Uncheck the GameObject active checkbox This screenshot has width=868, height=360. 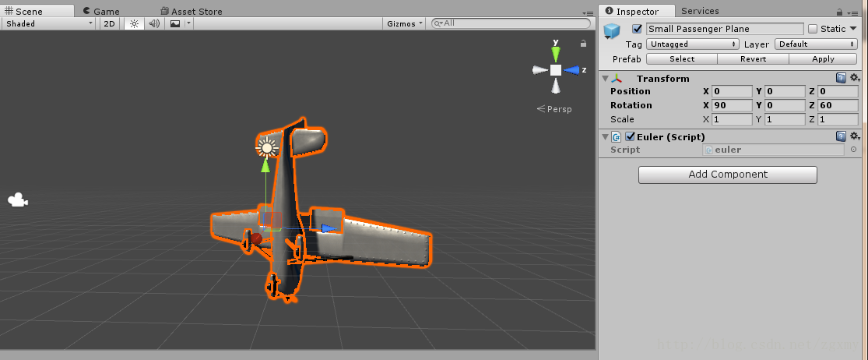tap(638, 29)
